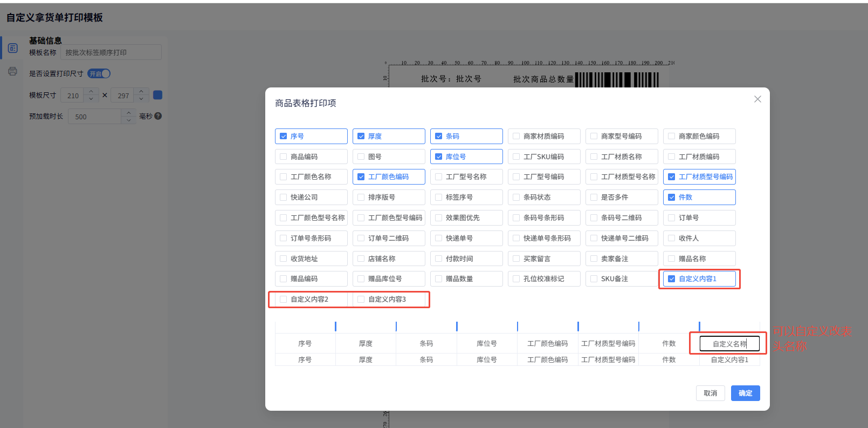Click the 取消 button
Image resolution: width=868 pixels, height=428 pixels.
click(x=710, y=393)
